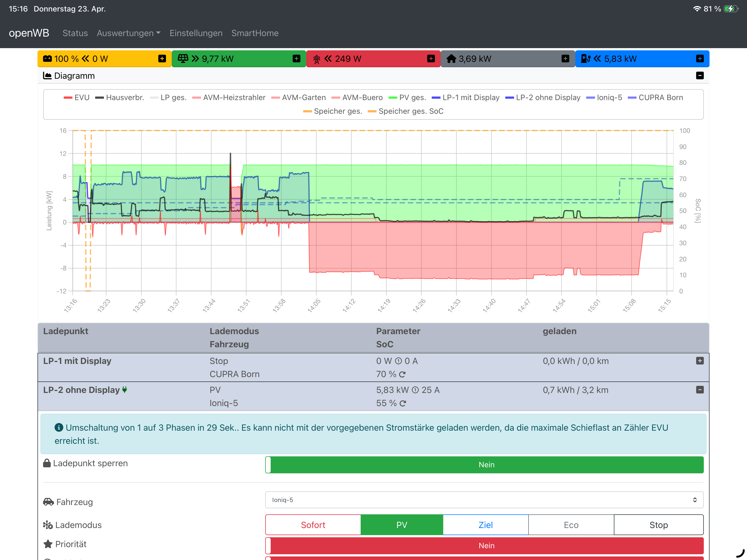The width and height of the screenshot is (747, 560).
Task: Expand the green PV power card plus icon
Action: [296, 59]
